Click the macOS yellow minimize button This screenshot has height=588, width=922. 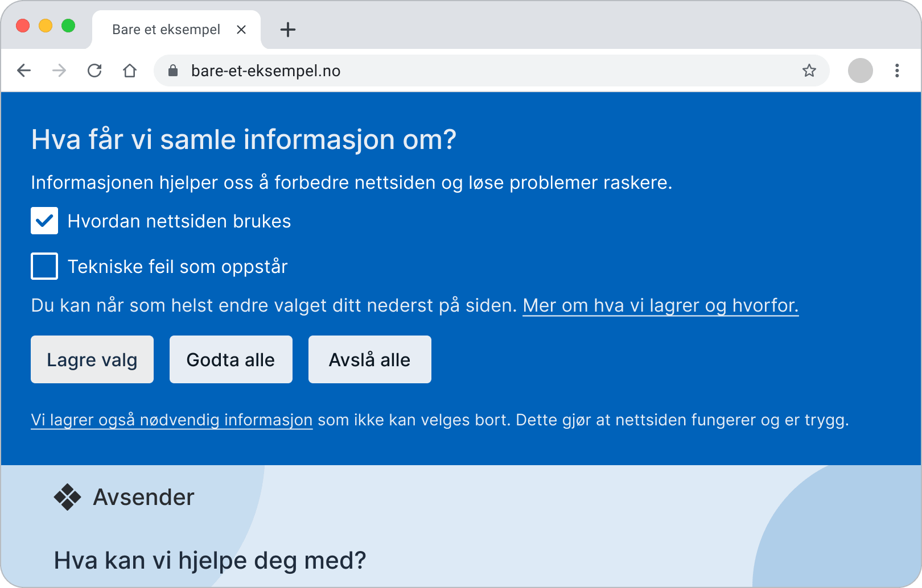point(46,26)
